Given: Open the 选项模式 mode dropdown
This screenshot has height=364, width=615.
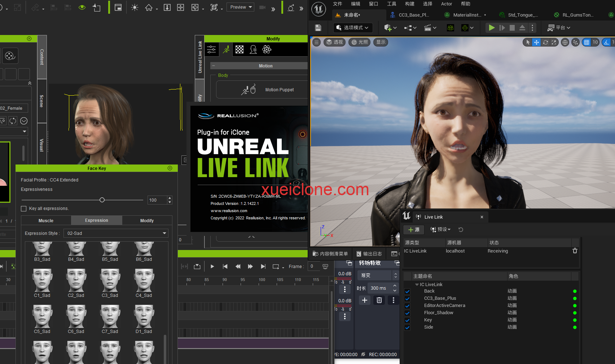Looking at the screenshot, I should tap(352, 28).
